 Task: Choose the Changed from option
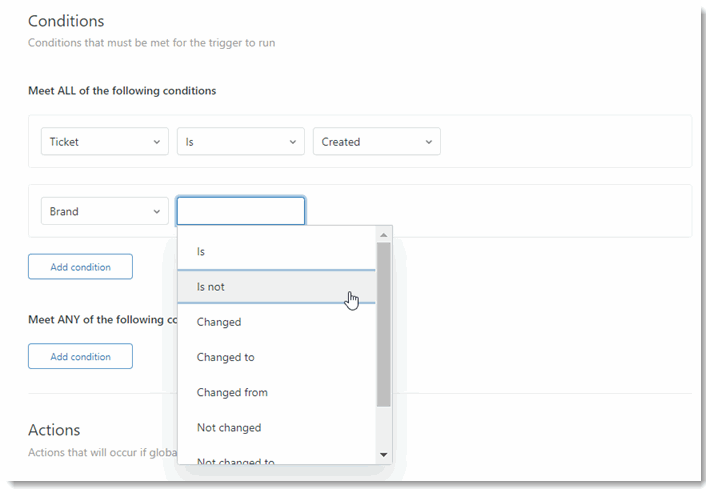coord(276,392)
